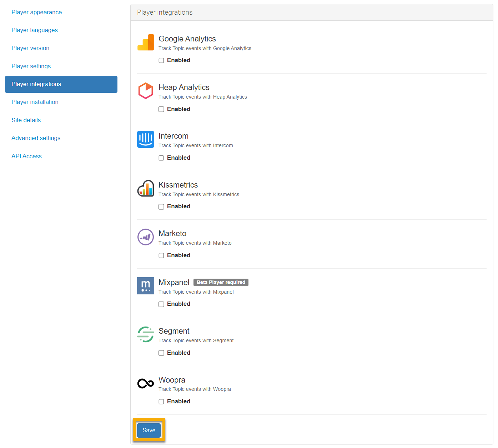
Task: Click the Heap Analytics hexagon icon
Action: (146, 91)
